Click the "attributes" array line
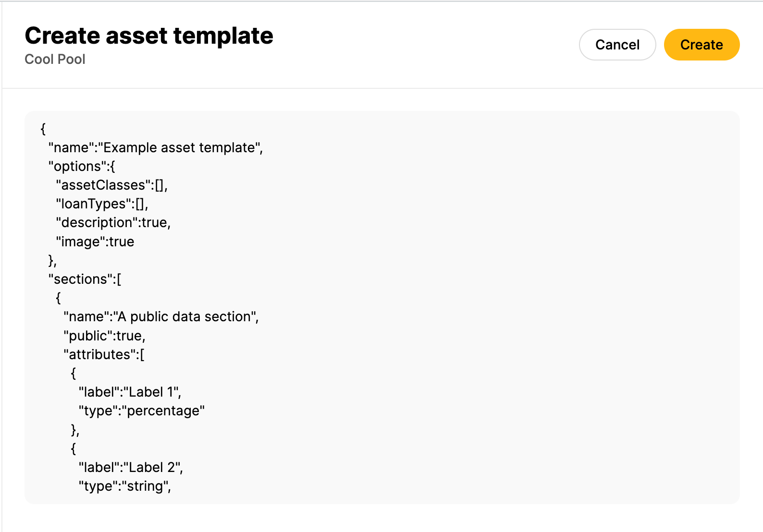This screenshot has width=763, height=532. 105,354
